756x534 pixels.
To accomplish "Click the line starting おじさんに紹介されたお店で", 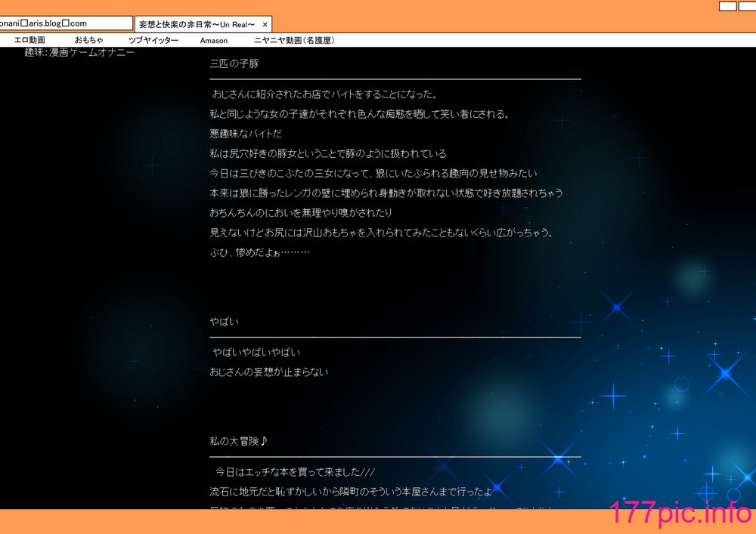I will pos(325,94).
